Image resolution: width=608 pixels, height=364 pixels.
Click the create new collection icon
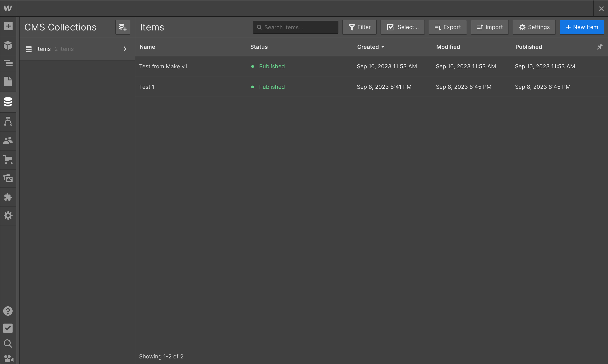point(123,27)
